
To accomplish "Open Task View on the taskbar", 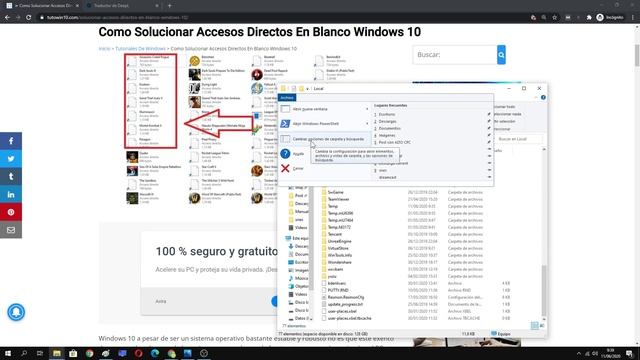I will coord(40,353).
